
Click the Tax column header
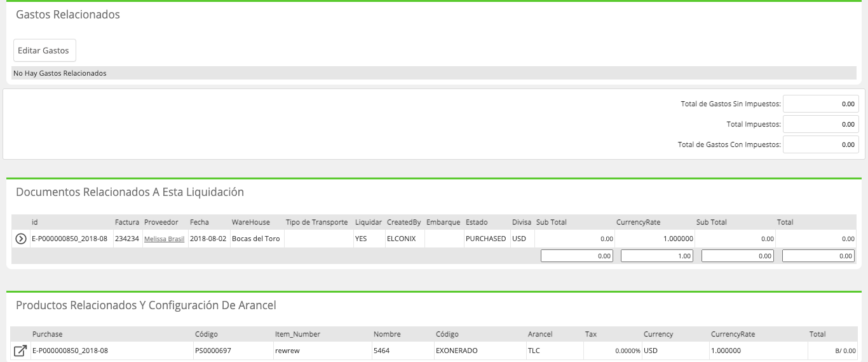[x=591, y=334]
